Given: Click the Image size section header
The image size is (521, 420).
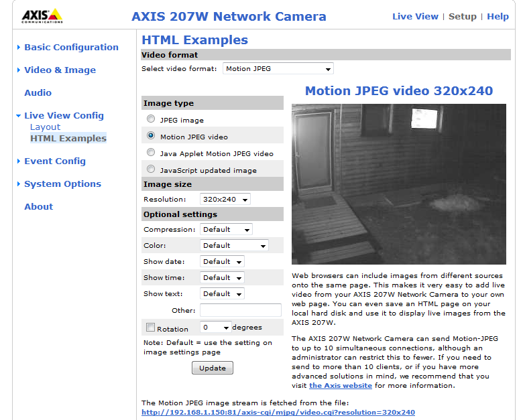Looking at the screenshot, I should pyautogui.click(x=213, y=184).
